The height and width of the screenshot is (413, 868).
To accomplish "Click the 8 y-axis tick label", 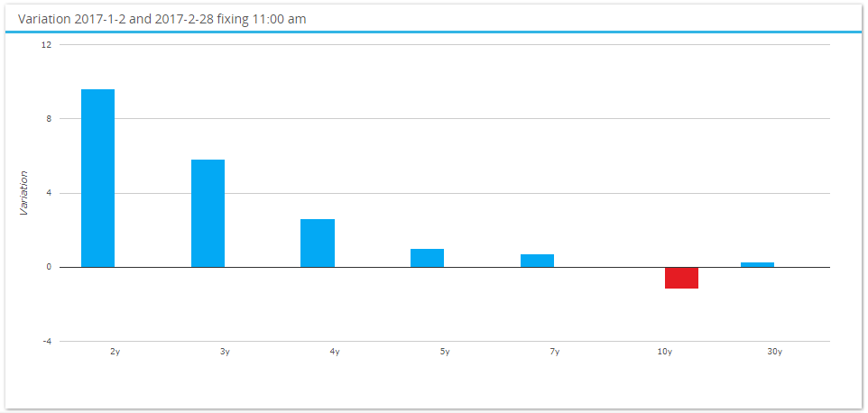I will pos(50,118).
